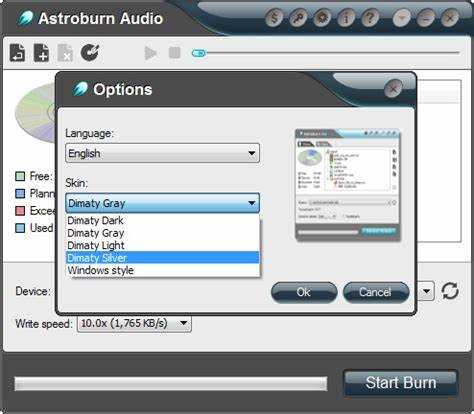This screenshot has width=474, height=414.
Task: Click the skin preview thumbnail
Action: click(348, 184)
